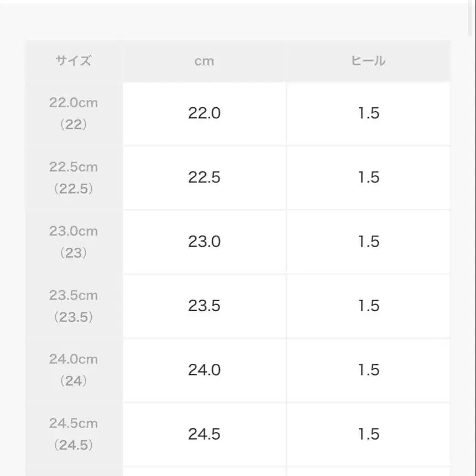Click the ヒール column header
This screenshot has height=476, width=476.
[x=368, y=61]
